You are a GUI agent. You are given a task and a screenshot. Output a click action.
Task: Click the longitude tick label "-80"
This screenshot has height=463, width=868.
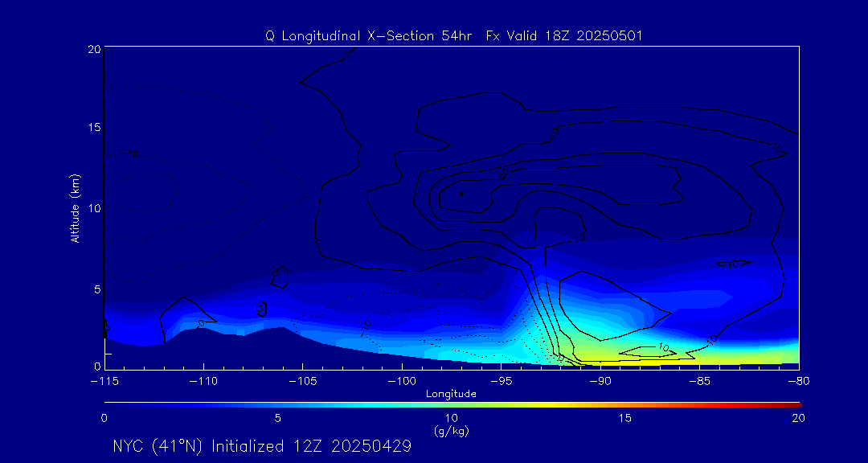(799, 382)
